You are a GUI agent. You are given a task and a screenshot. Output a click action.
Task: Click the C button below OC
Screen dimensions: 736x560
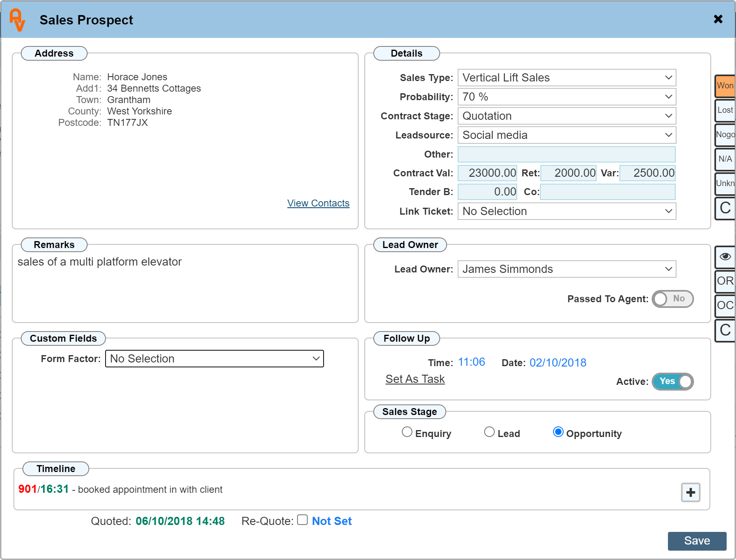coord(725,330)
